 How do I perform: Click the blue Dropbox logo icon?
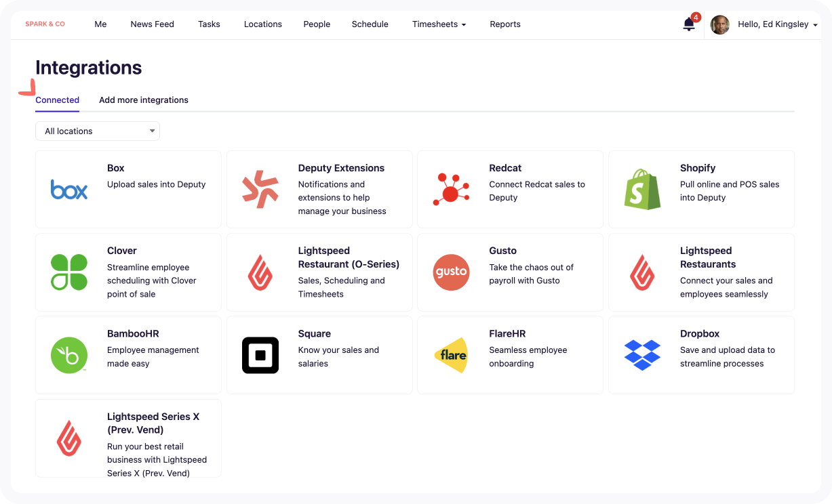coord(642,356)
